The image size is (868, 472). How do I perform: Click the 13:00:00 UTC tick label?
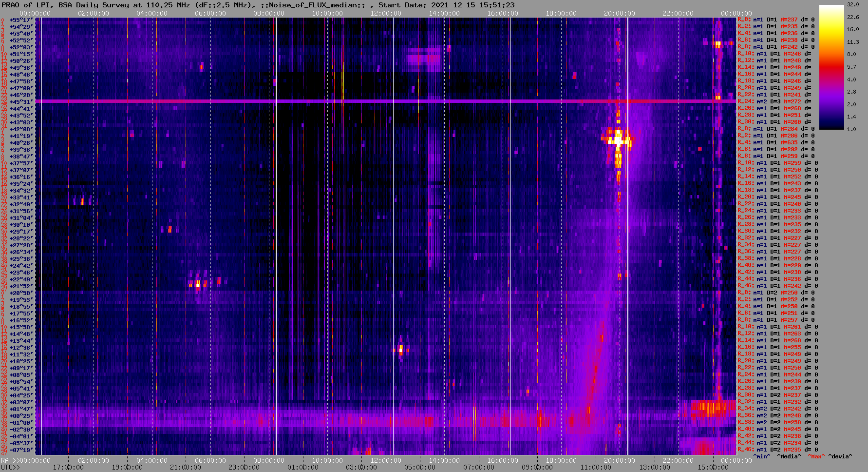click(655, 467)
